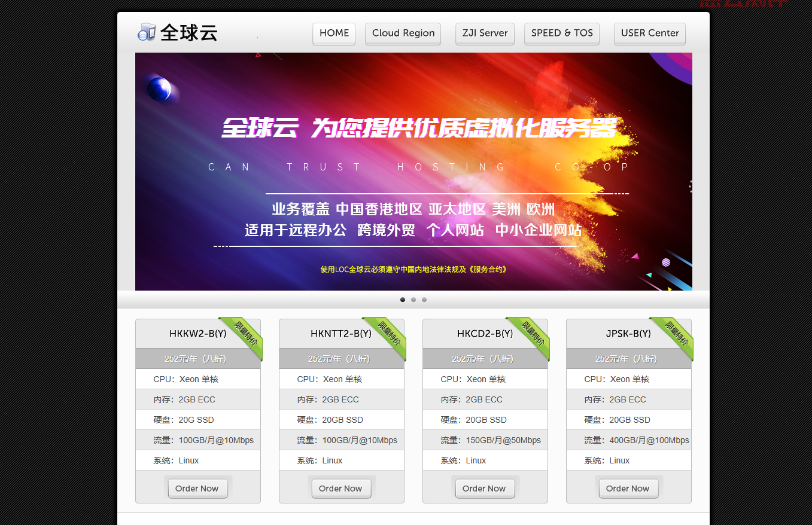
Task: Click the HKCD2-B(Y) price row
Action: (x=485, y=359)
